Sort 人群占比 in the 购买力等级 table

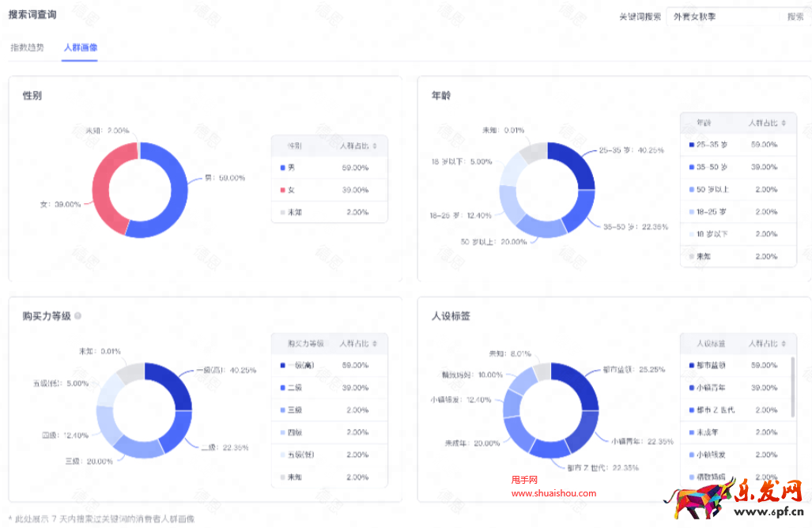pyautogui.click(x=375, y=343)
